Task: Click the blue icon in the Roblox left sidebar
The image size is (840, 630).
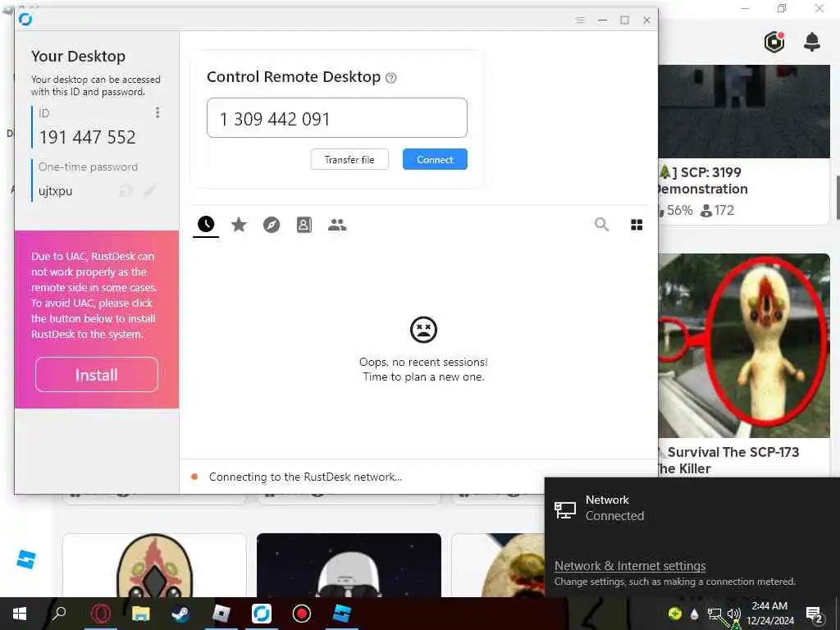Action: pos(25,559)
